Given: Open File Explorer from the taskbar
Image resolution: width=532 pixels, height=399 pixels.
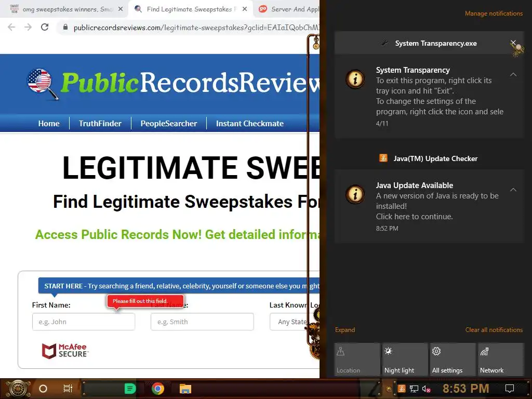Looking at the screenshot, I should tap(185, 389).
